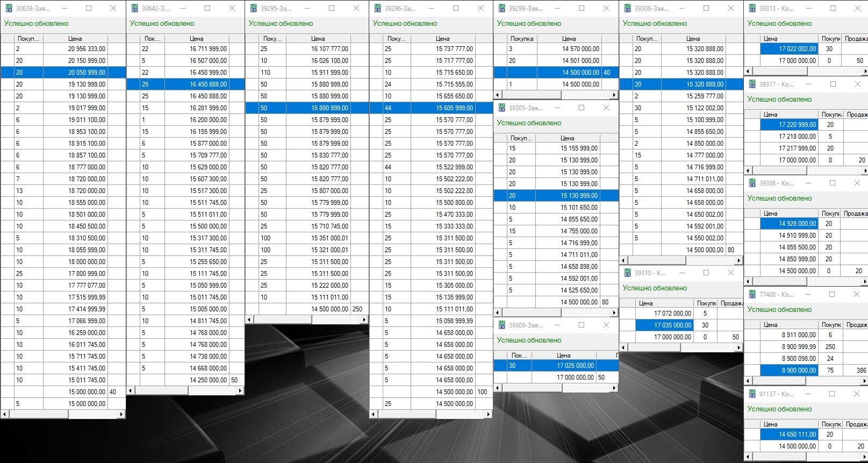Maximize the 39309 window
Viewport: 868px width, 463px height.
click(581, 325)
